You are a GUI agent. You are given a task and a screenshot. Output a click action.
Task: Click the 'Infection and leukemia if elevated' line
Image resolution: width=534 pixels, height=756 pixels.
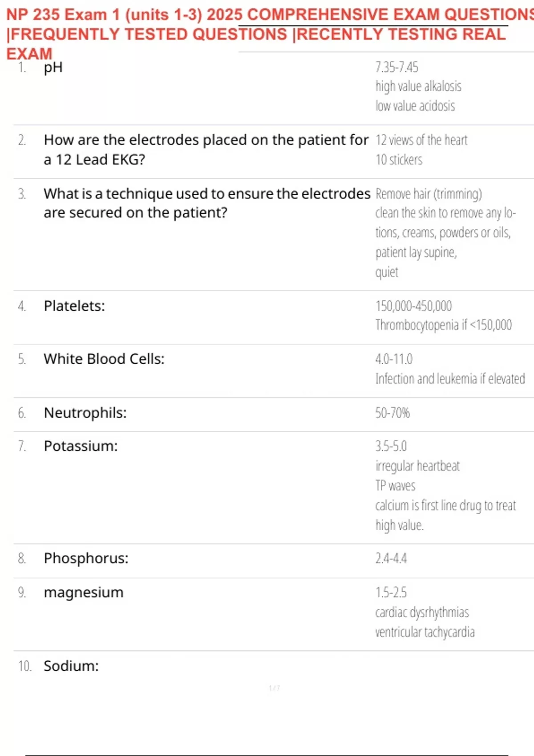[x=450, y=379]
